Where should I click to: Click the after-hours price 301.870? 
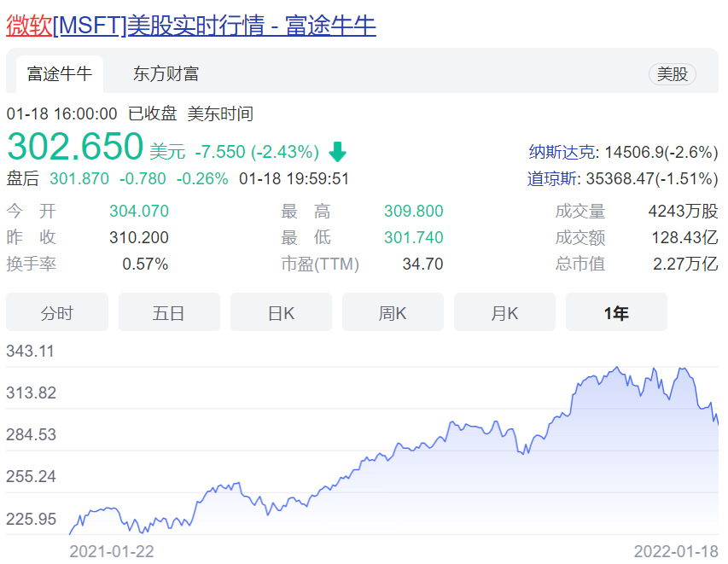point(79,178)
